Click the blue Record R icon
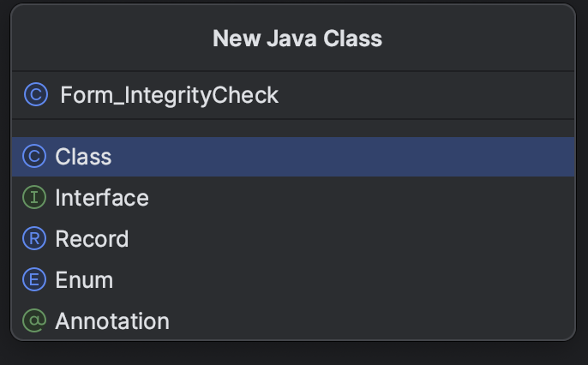 pyautogui.click(x=33, y=239)
